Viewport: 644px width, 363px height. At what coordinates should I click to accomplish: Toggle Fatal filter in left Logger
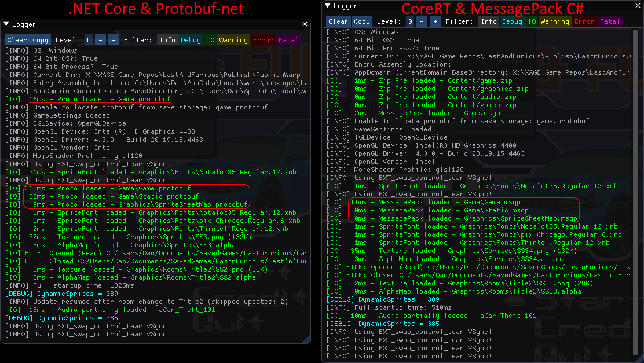click(288, 40)
